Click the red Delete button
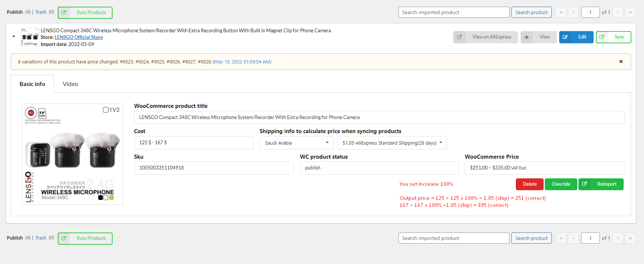Screen dimensions: 644x264 click(530, 184)
